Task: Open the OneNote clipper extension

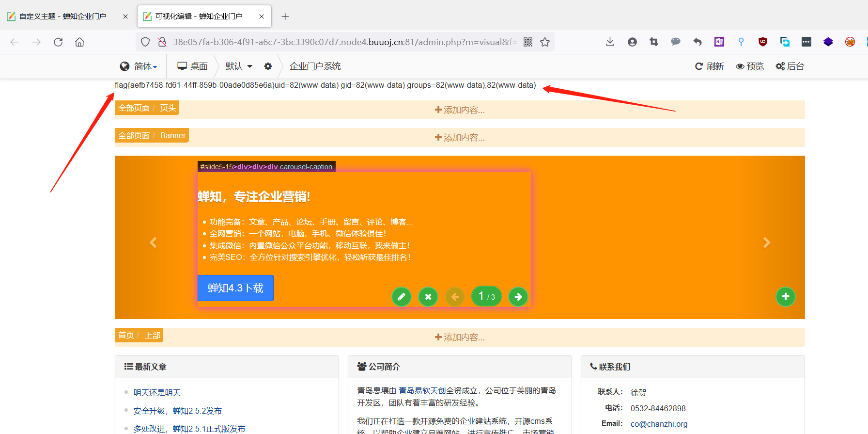Action: coord(719,42)
